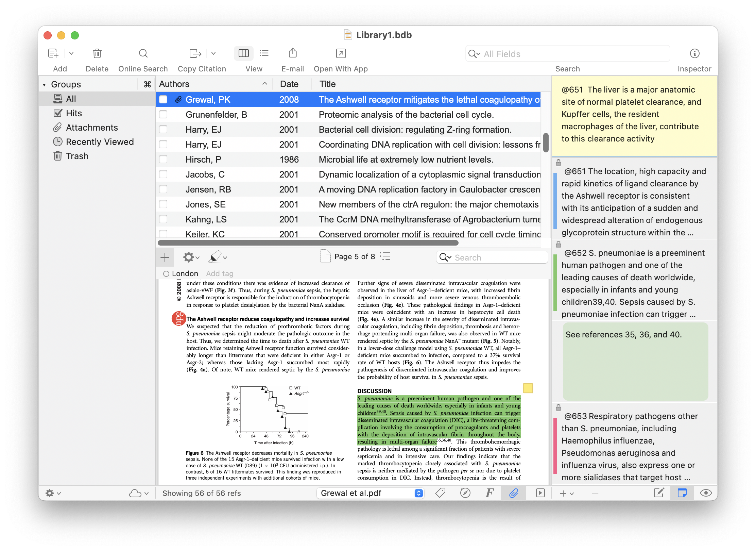Click the Delete trash toolbar icon
The height and width of the screenshot is (551, 756).
coord(97,53)
